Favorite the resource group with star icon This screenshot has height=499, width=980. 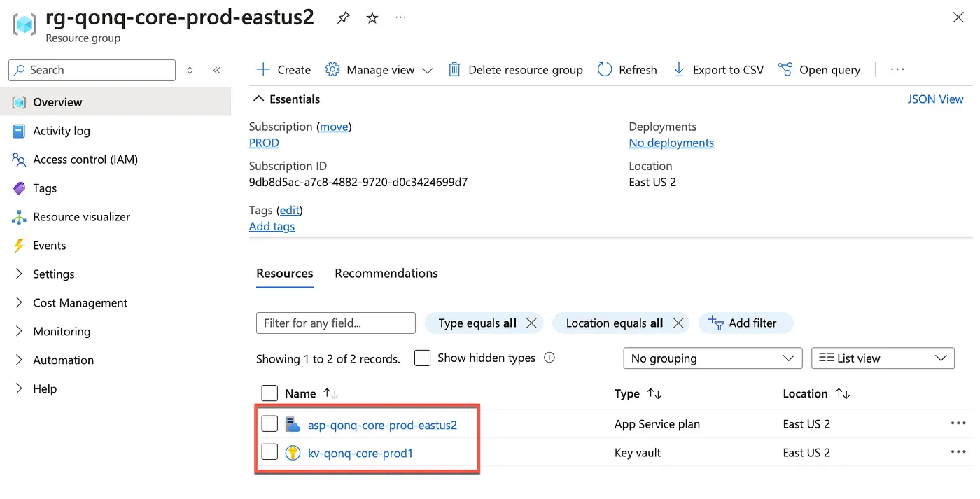(372, 18)
